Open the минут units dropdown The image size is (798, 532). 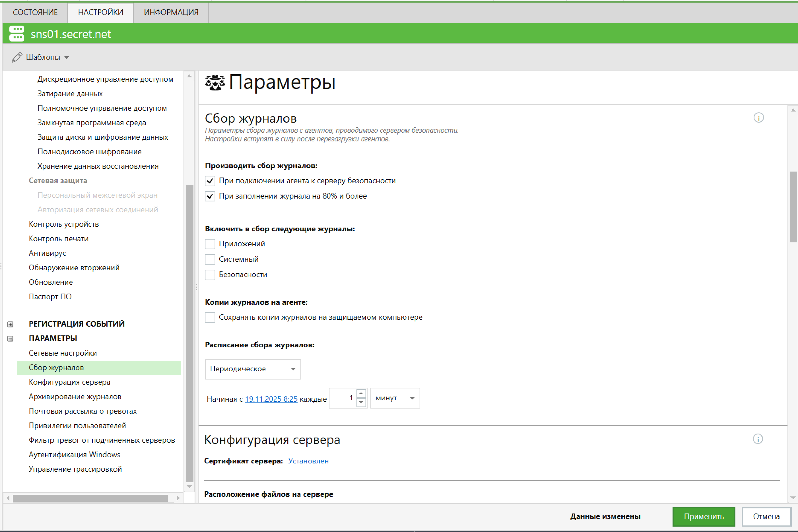tap(395, 398)
